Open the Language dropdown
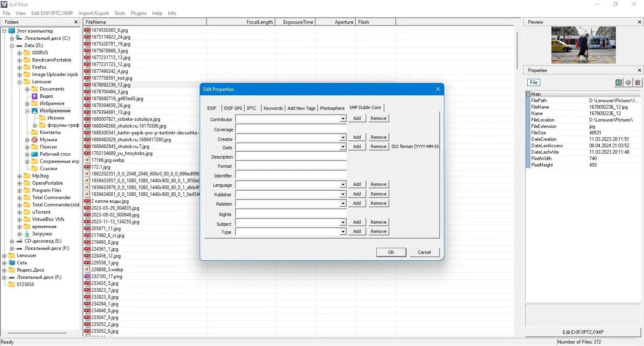The image size is (644, 346). pyautogui.click(x=343, y=185)
